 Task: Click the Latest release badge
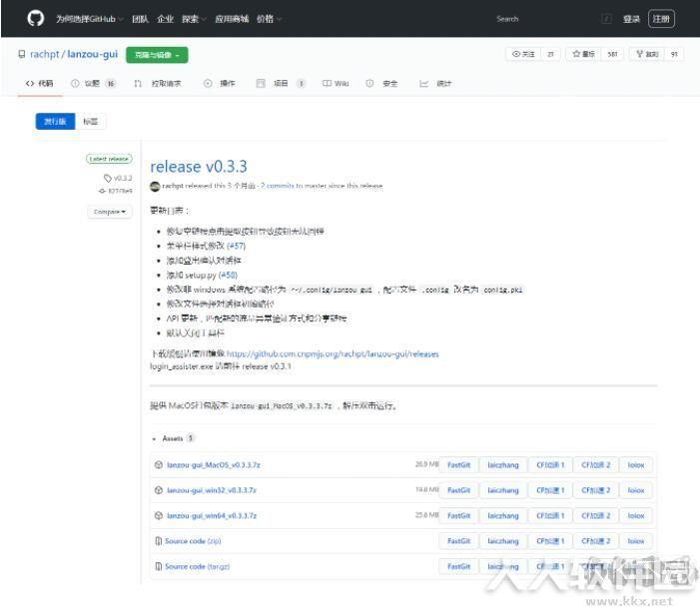pos(109,159)
